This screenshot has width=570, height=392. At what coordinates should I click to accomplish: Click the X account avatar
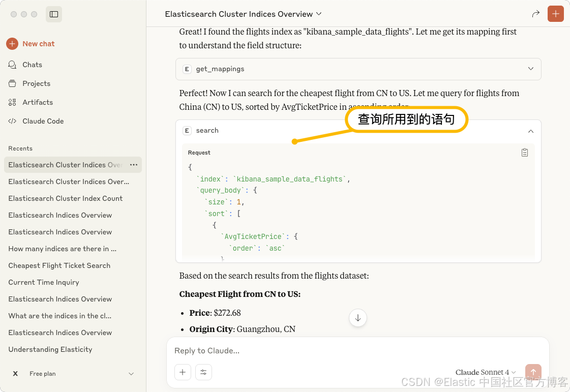(x=15, y=374)
